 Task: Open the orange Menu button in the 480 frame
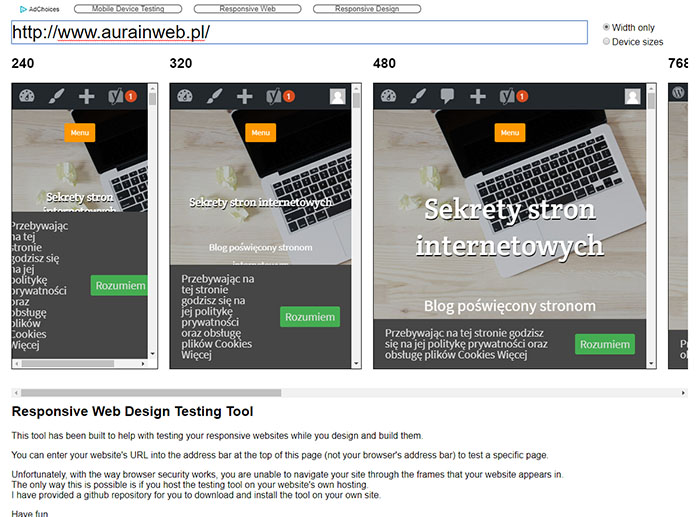(510, 133)
